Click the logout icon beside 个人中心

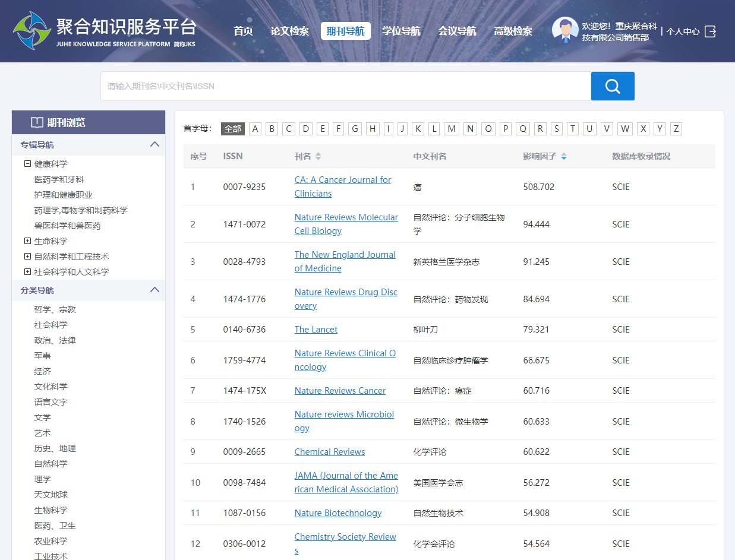tap(710, 31)
